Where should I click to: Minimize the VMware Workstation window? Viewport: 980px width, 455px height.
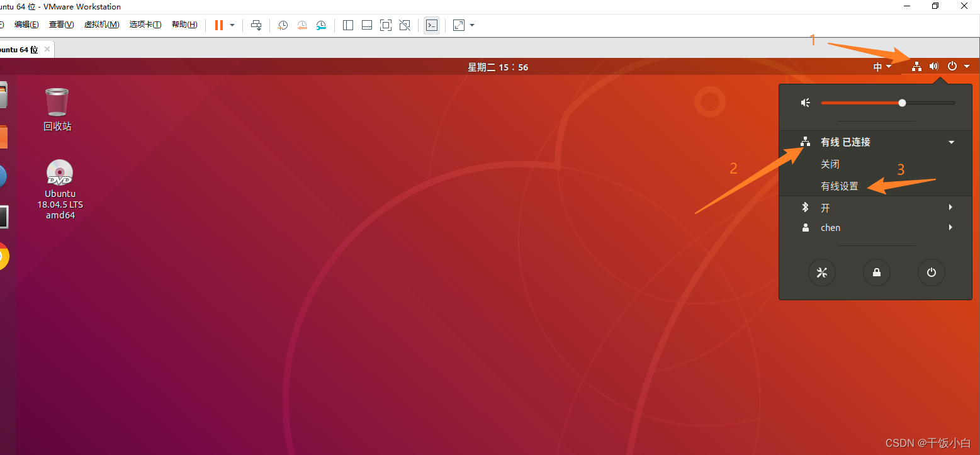[x=907, y=6]
